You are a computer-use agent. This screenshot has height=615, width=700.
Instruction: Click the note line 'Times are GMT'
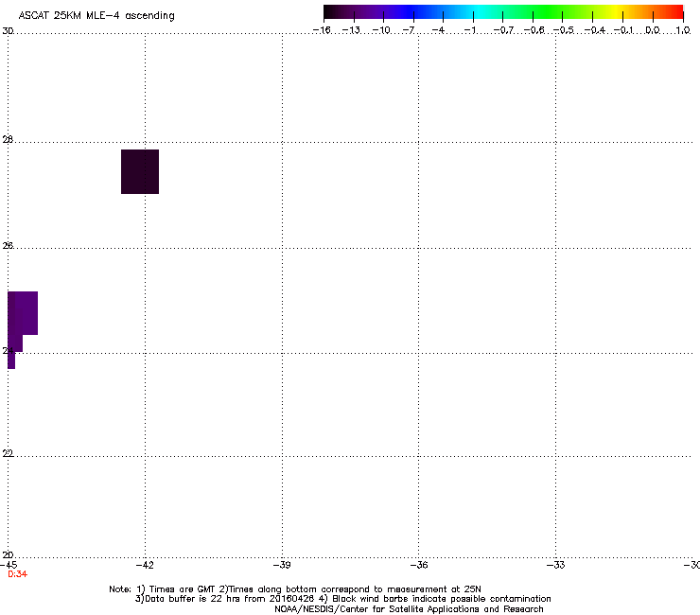click(295, 589)
